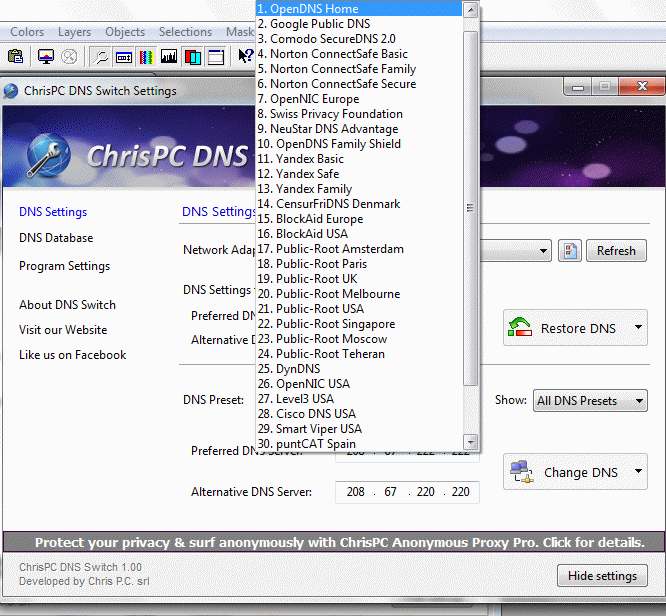The image size is (666, 616).
Task: Select 22. Public-Root Singapore preset
Action: point(359,324)
